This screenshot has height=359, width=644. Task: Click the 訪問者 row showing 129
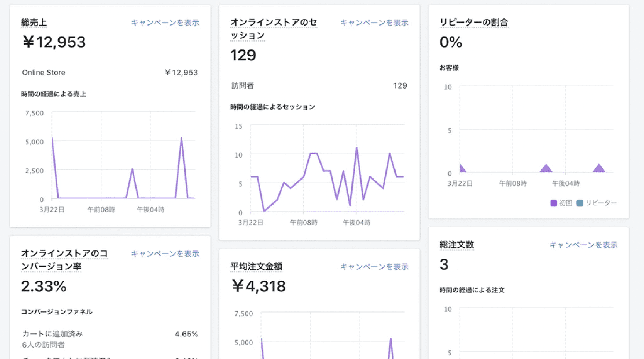click(319, 85)
